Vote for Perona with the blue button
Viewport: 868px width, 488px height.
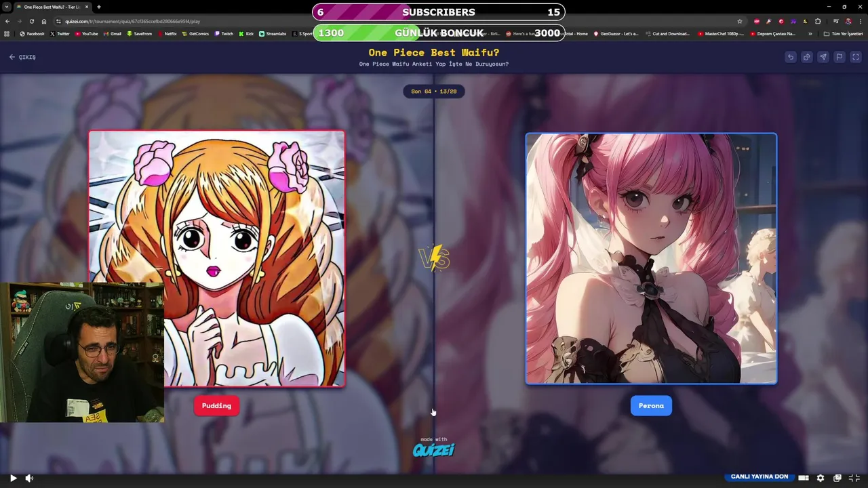(x=651, y=405)
